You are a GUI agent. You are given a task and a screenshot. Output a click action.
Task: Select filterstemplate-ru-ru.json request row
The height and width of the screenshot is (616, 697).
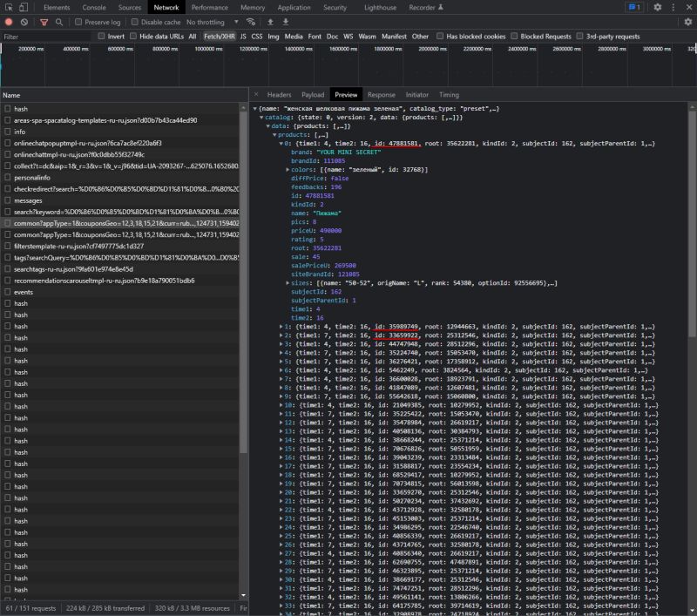(120, 247)
